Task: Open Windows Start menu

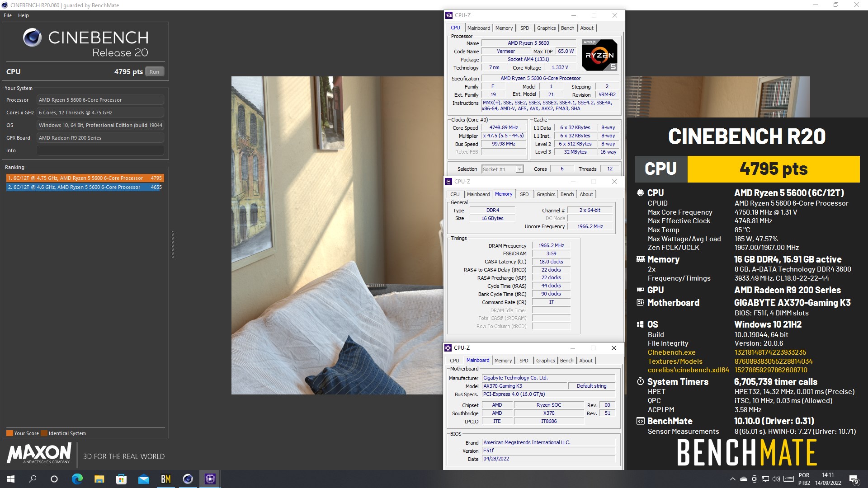Action: (x=11, y=479)
